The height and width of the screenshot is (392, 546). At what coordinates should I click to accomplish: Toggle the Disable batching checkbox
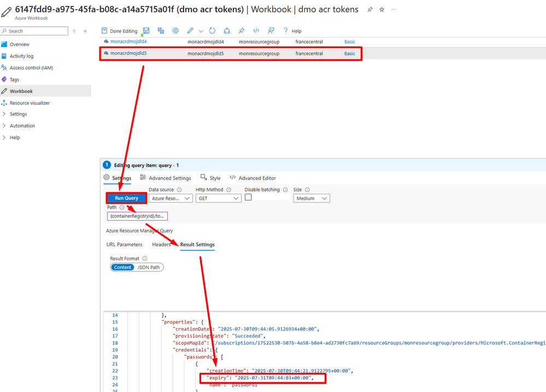(248, 197)
